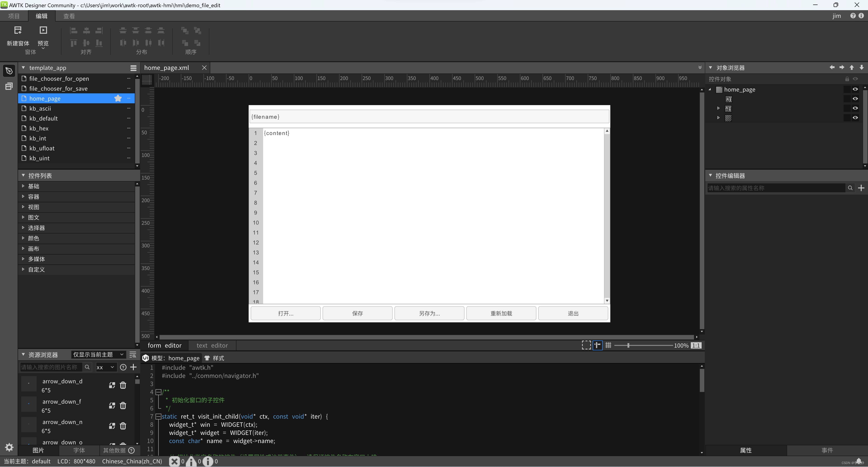The image size is (868, 467).
Task: Delete the arrow_down_d image
Action: [x=123, y=385]
